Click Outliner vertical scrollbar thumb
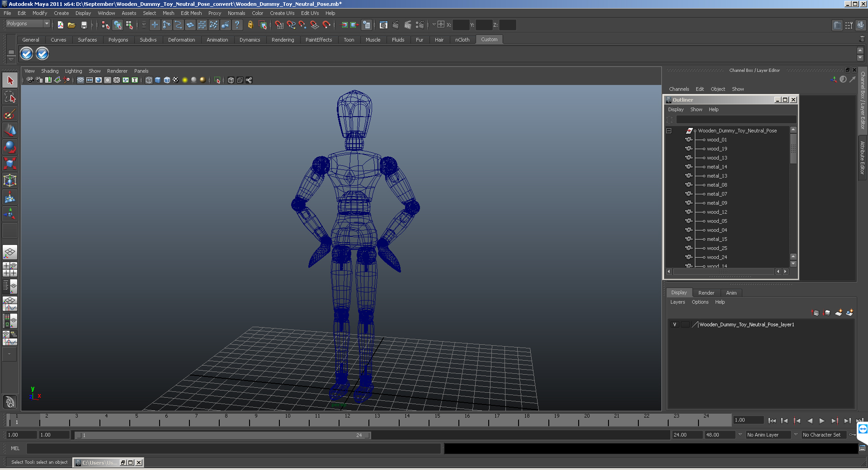Screen dimensions: 868x470 (793, 150)
